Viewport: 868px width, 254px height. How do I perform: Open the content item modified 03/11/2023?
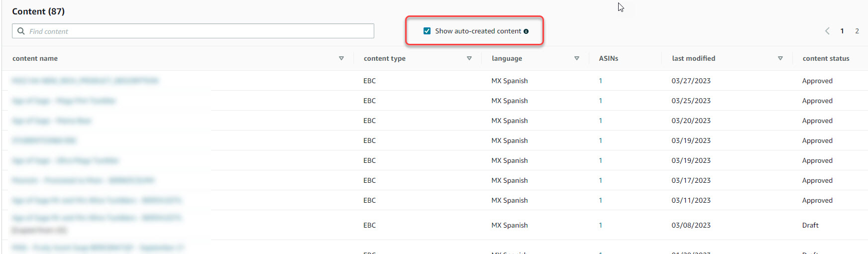(97, 200)
